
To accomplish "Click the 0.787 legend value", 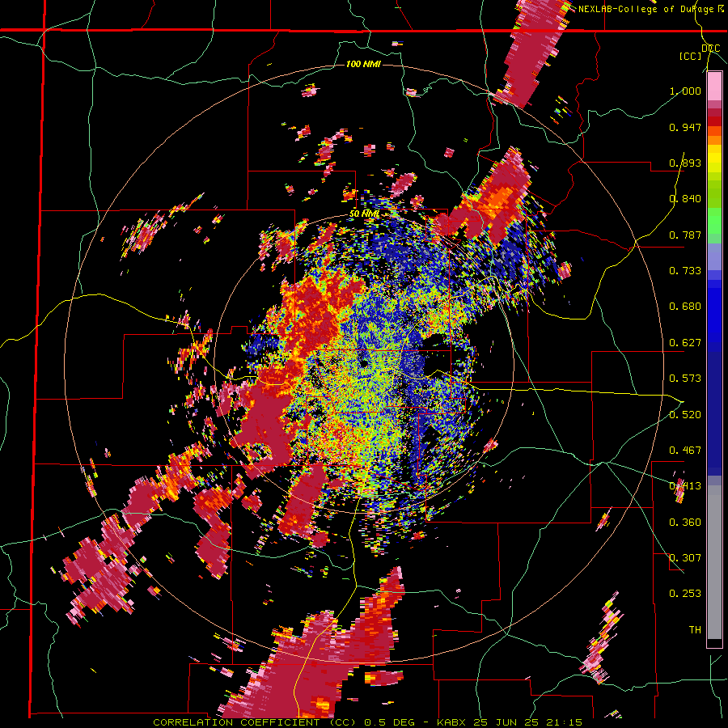I will pos(685,235).
